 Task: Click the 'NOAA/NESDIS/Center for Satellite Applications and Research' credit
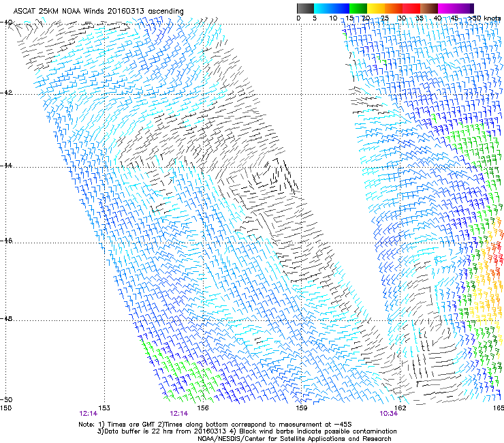point(294,439)
